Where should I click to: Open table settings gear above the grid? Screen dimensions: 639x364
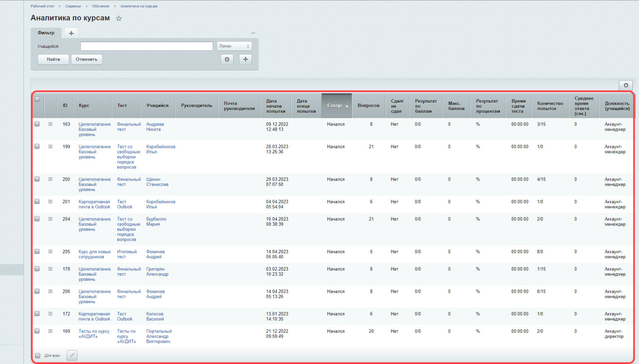point(626,85)
